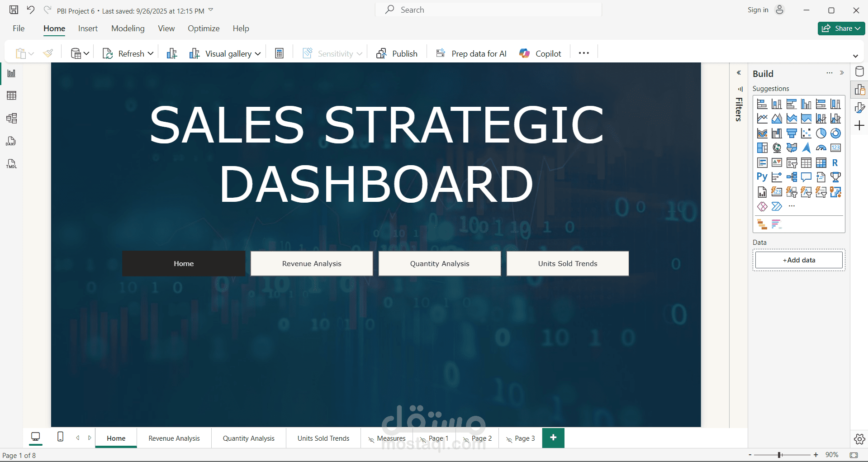Open the Refresh dropdown arrow

click(x=151, y=53)
